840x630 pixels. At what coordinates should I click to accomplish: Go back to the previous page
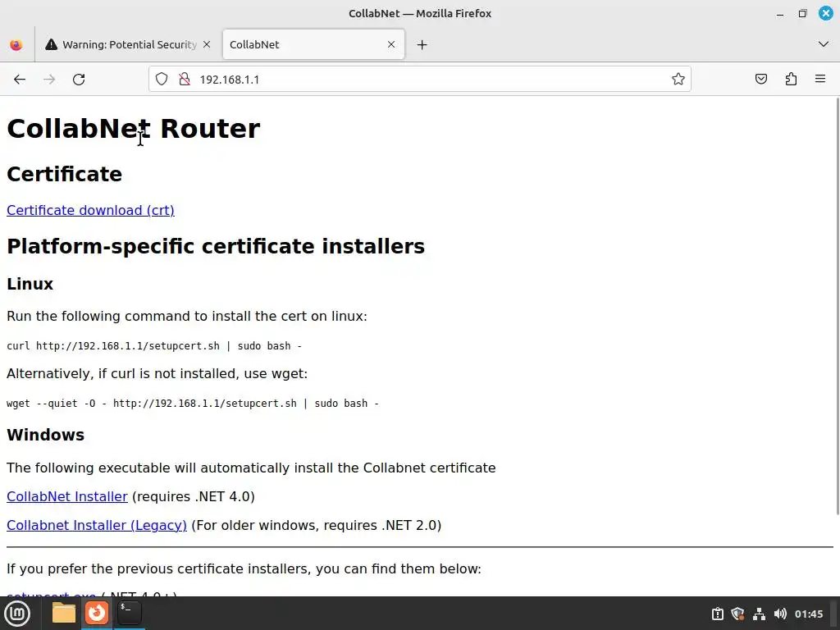click(20, 80)
